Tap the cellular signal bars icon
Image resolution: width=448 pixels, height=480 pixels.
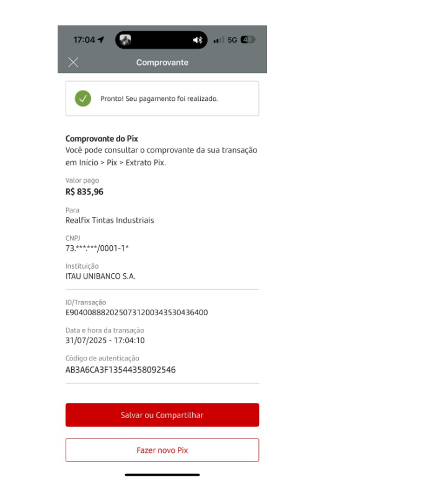coord(219,40)
